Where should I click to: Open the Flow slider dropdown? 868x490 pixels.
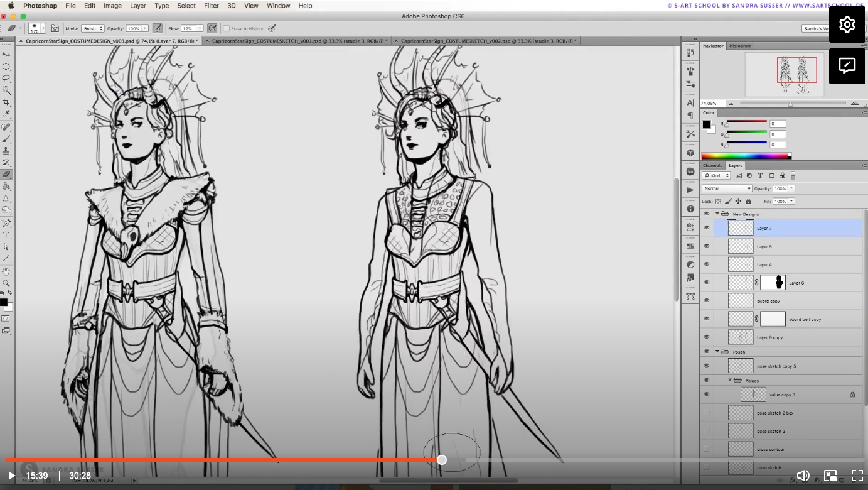click(x=200, y=28)
